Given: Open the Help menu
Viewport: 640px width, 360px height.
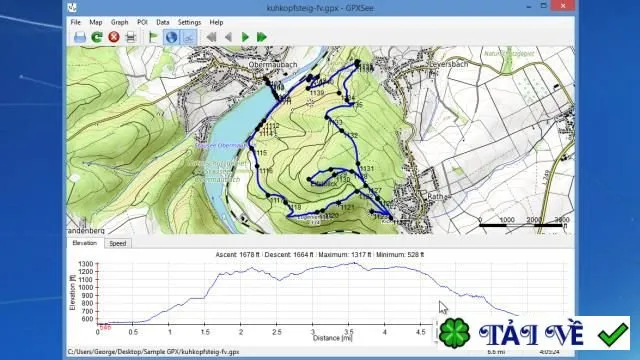Looking at the screenshot, I should click(216, 22).
